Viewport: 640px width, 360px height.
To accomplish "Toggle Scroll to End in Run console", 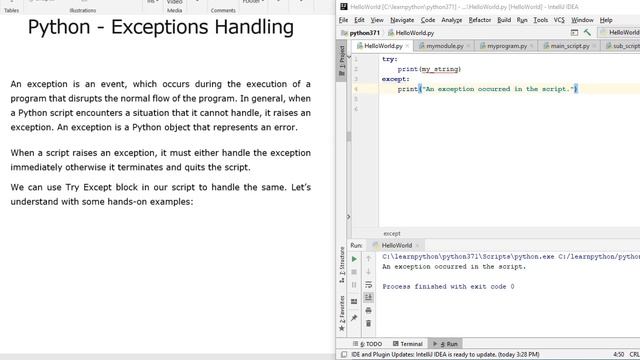I will 369,297.
